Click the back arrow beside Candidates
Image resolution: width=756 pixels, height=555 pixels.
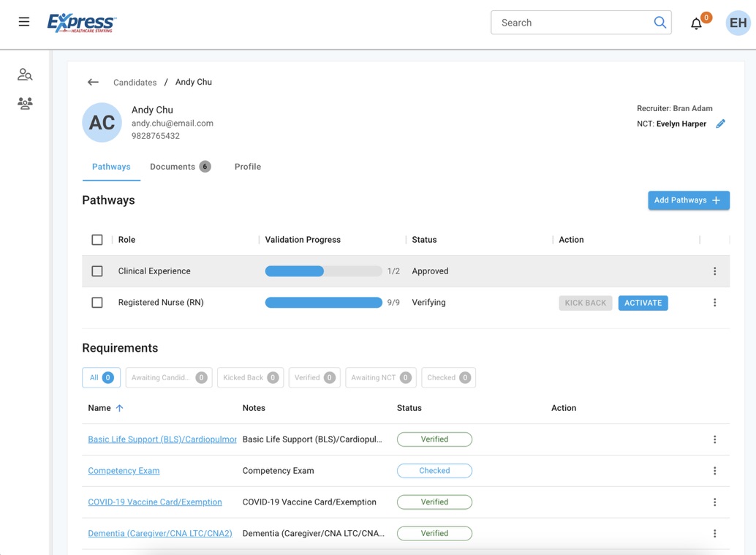(x=93, y=83)
